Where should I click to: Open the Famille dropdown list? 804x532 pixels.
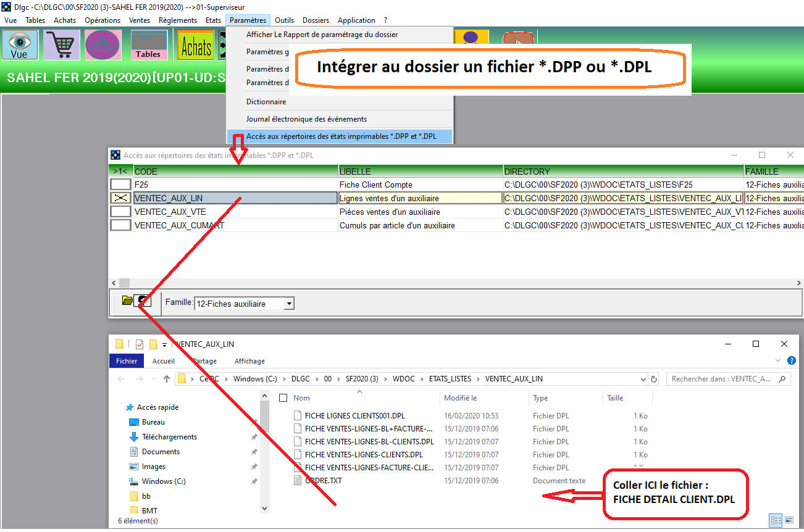coord(289,304)
